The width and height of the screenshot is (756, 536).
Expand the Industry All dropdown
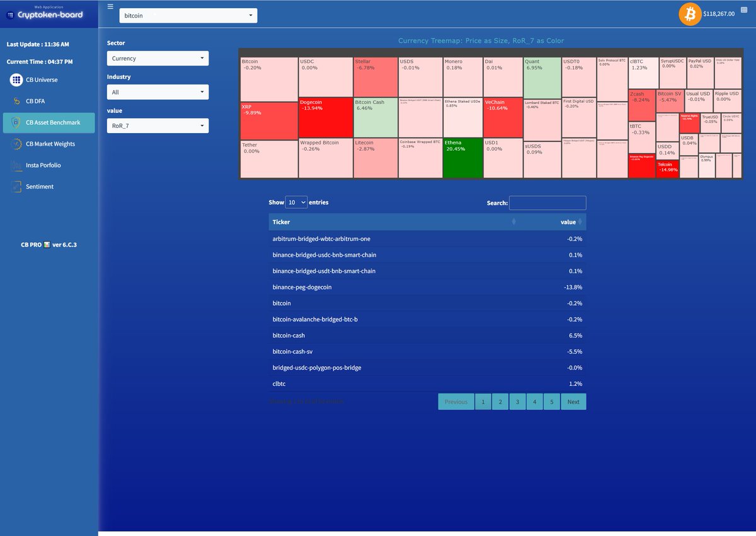click(x=157, y=92)
